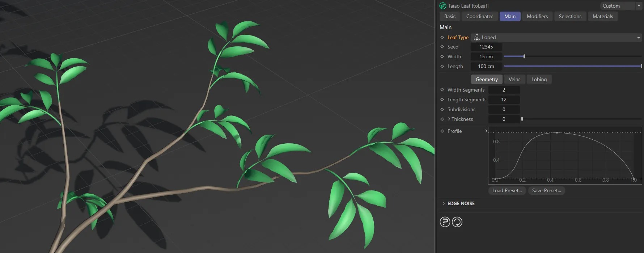Toggle keyframe diamond for Length
This screenshot has height=253, width=644.
click(442, 66)
